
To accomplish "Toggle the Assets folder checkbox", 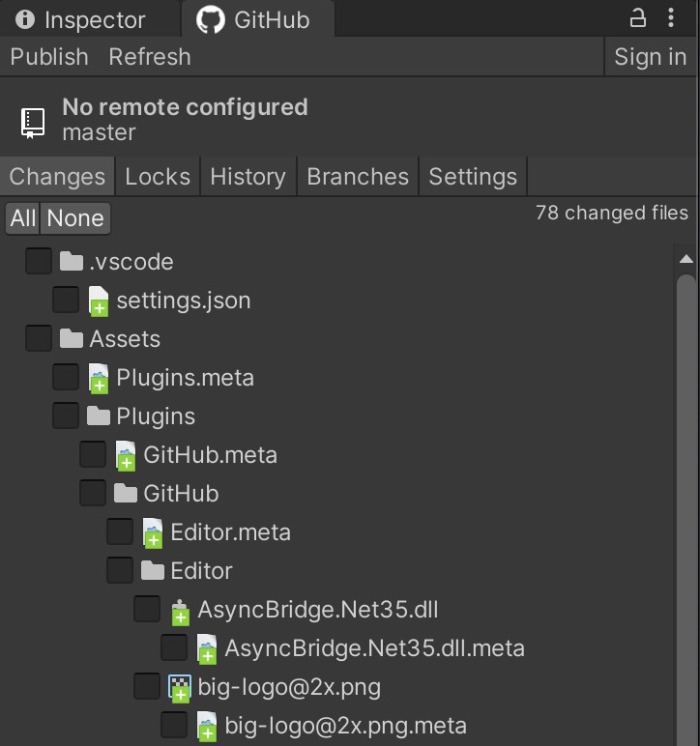I will coord(39,338).
